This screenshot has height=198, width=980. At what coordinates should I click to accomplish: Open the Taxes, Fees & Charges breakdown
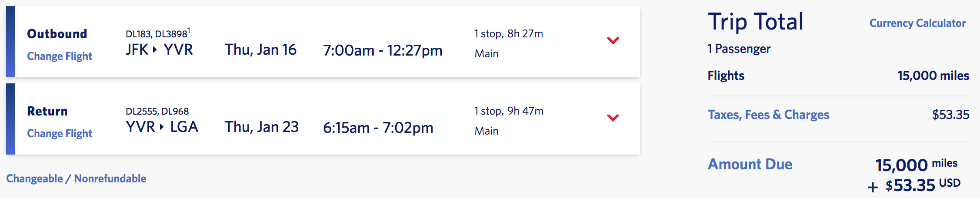[x=768, y=115]
